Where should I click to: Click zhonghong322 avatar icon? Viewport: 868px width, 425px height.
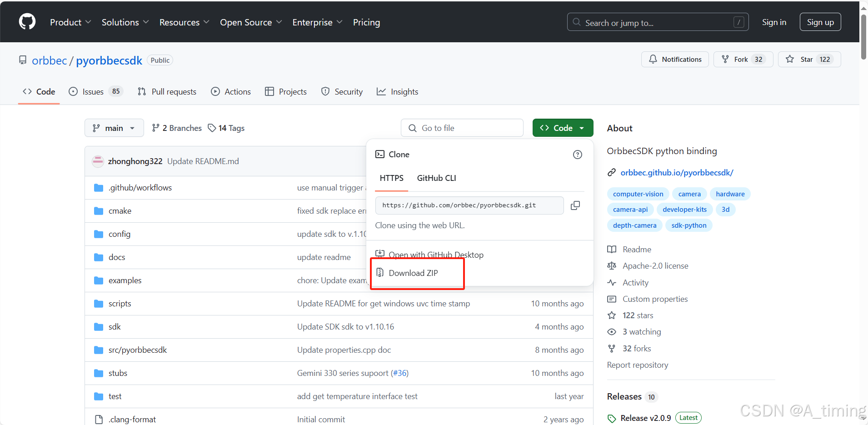click(98, 161)
